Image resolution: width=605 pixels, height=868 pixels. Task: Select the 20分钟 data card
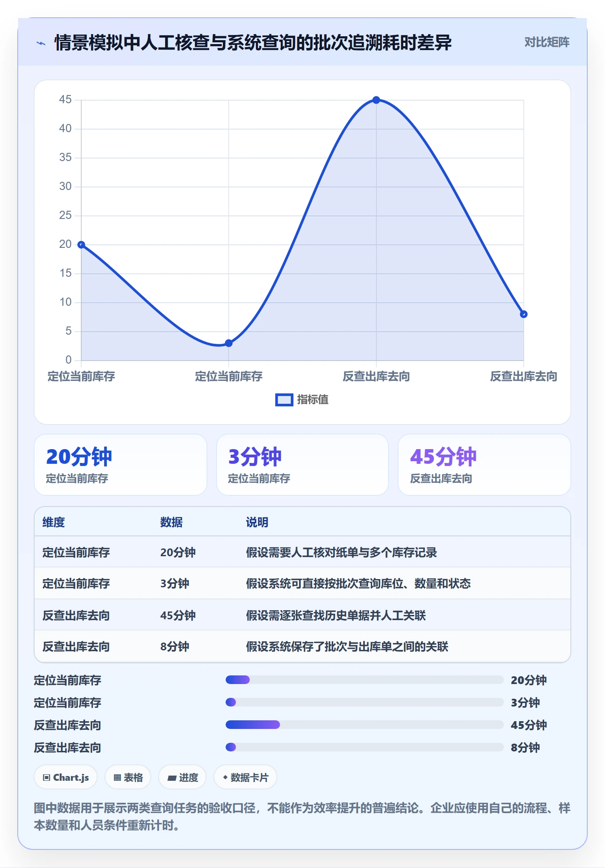click(x=121, y=464)
